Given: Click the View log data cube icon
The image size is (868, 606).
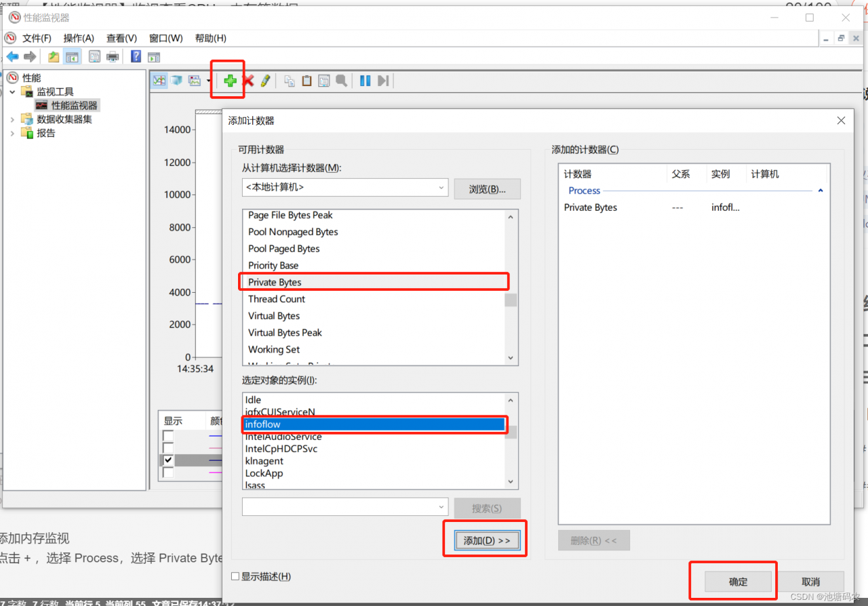Looking at the screenshot, I should [177, 81].
